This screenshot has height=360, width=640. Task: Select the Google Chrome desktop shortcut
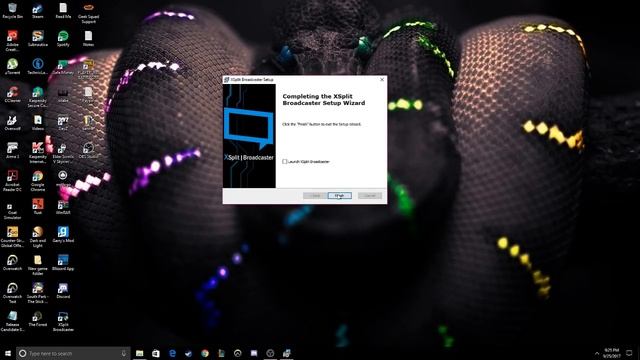tap(38, 181)
